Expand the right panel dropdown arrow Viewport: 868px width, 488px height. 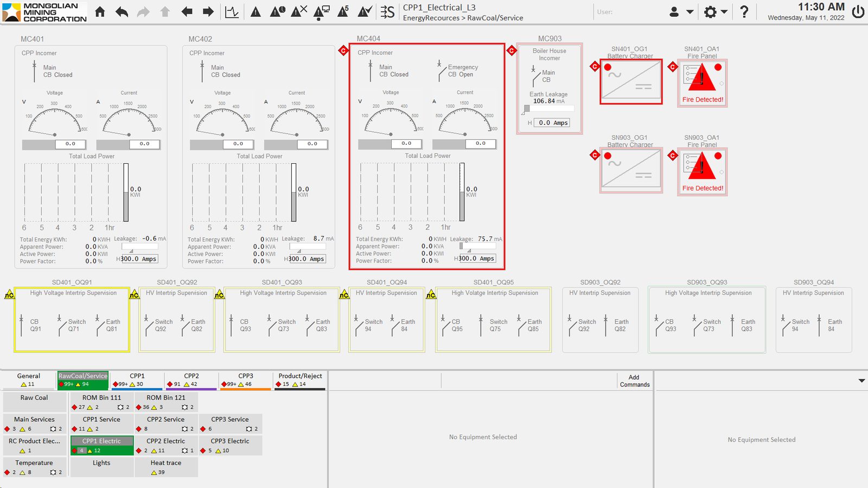point(861,381)
